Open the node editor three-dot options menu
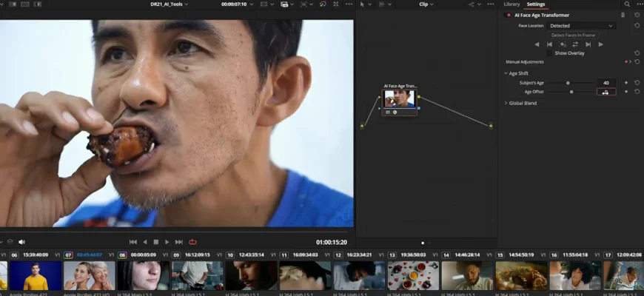Viewport: 644px width, 296px height. pyautogui.click(x=491, y=4)
